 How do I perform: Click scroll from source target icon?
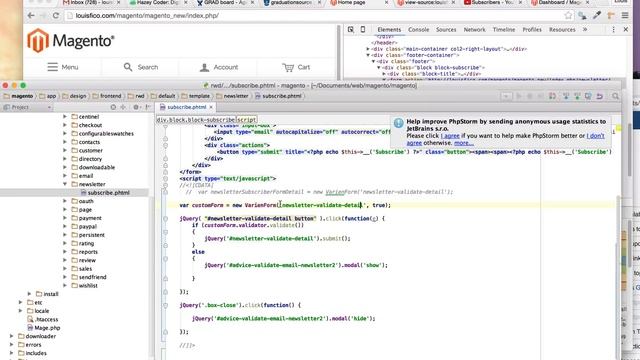click(x=113, y=107)
